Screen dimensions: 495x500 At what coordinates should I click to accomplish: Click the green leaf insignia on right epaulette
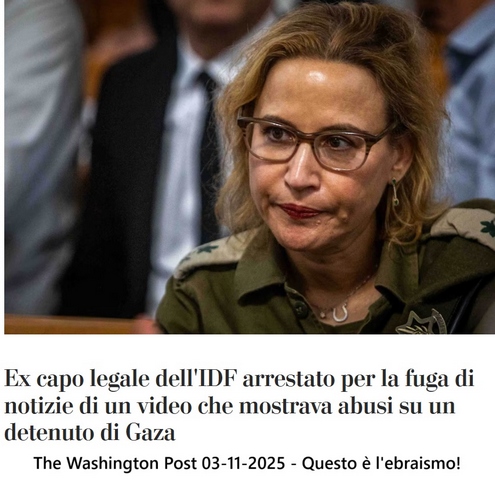pyautogui.click(x=488, y=229)
